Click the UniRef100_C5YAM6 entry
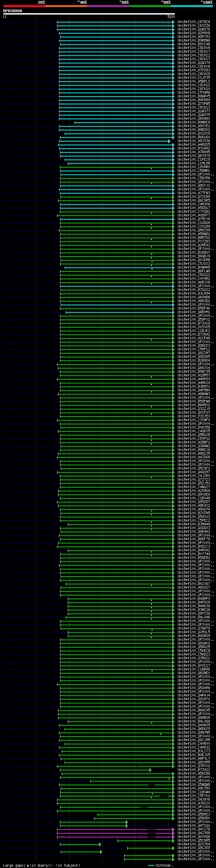Viewport: 216px width, 868px height. pos(194,93)
